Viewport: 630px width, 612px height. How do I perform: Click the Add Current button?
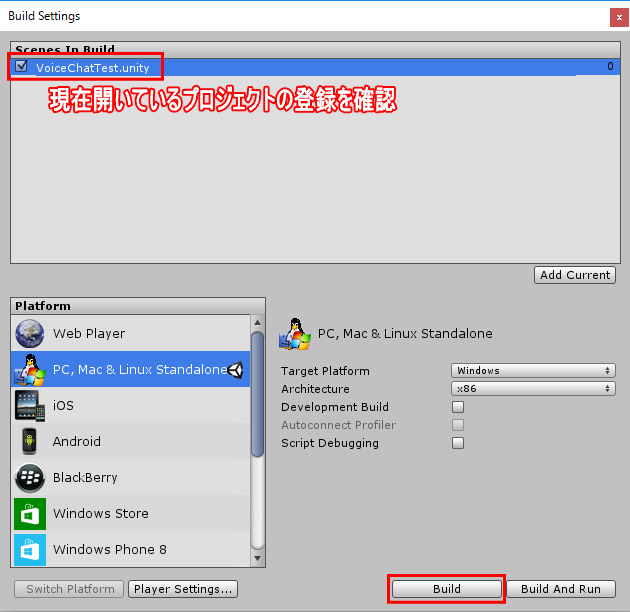[575, 275]
